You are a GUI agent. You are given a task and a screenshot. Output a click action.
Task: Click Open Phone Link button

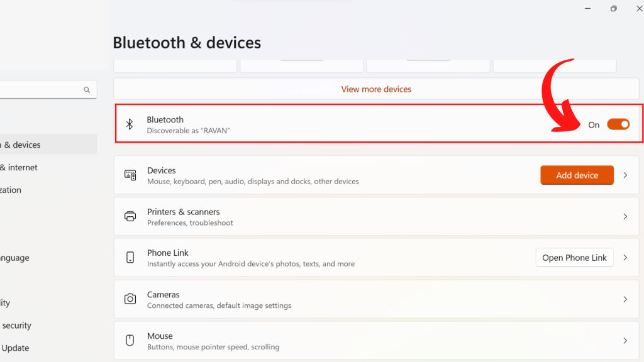575,258
